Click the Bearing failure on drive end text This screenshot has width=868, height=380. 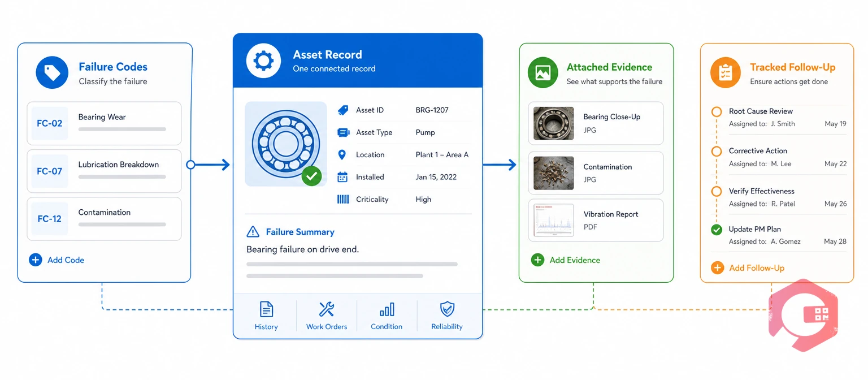tap(302, 249)
